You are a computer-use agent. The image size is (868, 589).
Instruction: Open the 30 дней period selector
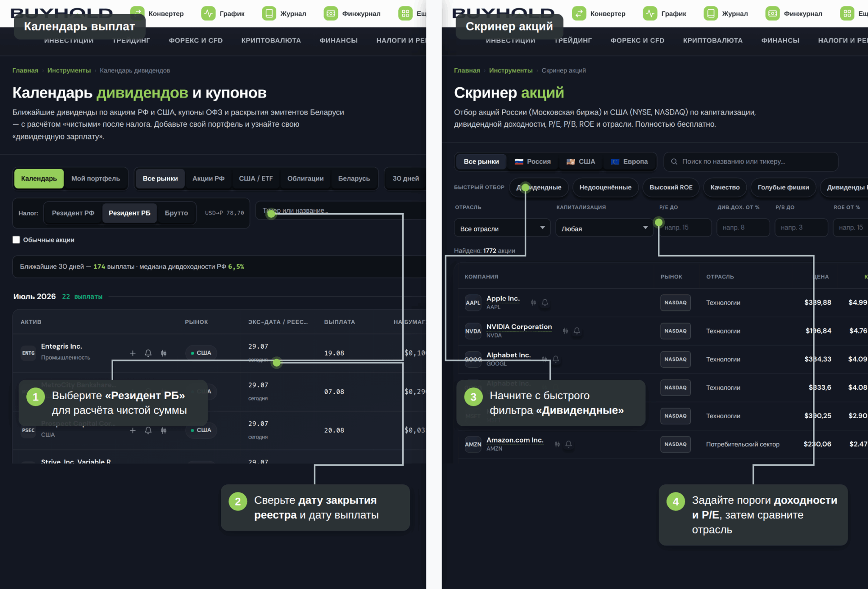point(406,178)
